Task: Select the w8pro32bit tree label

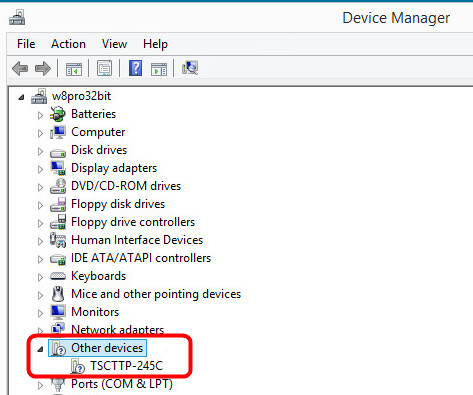Action: pyautogui.click(x=81, y=96)
